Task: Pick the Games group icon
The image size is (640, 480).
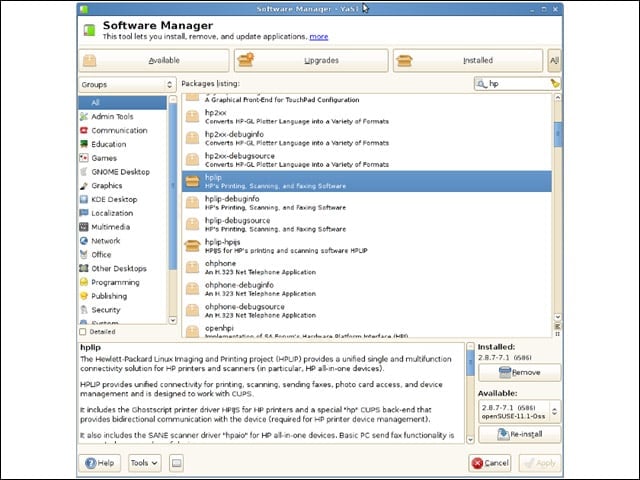Action: click(x=84, y=158)
